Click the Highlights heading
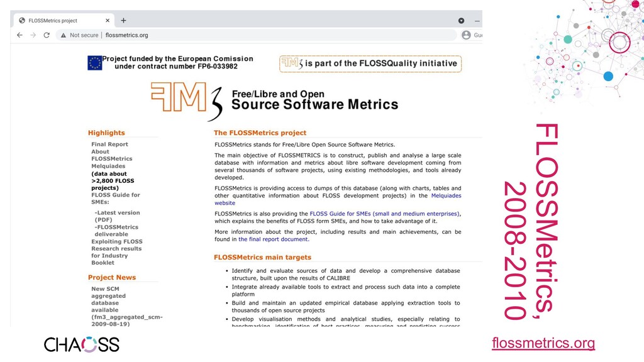This screenshot has height=362, width=644. pos(106,133)
